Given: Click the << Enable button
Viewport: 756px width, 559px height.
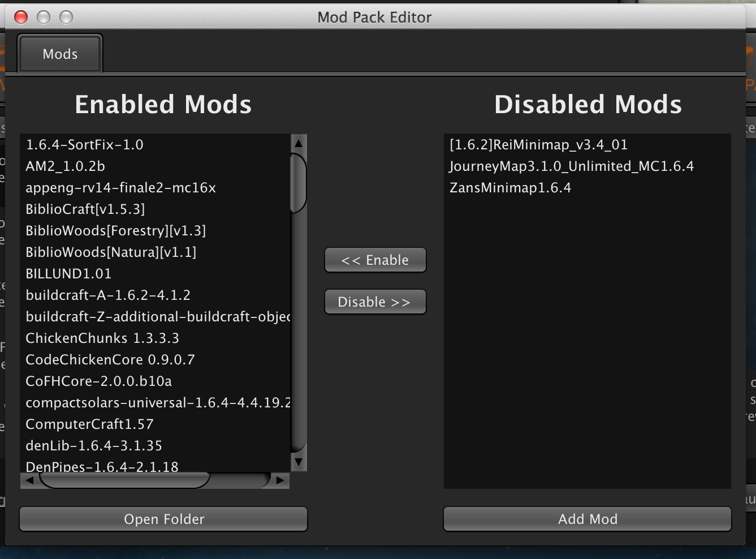Looking at the screenshot, I should coord(375,260).
